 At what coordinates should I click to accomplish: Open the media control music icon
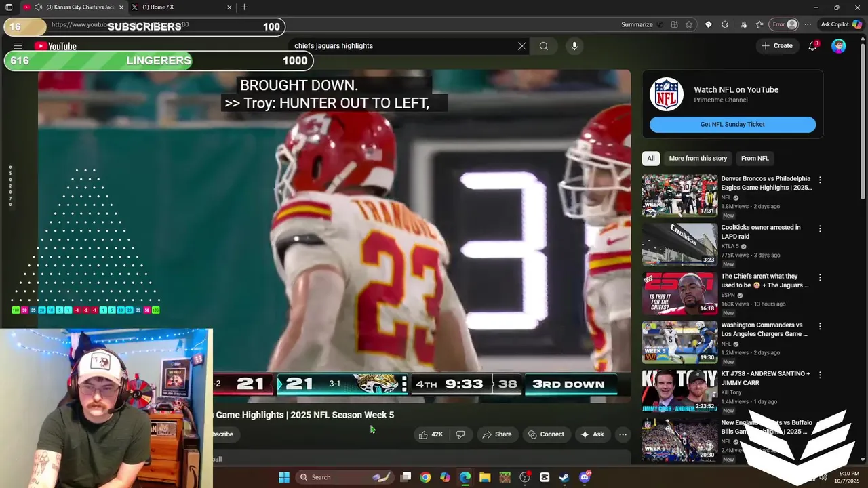pyautogui.click(x=743, y=24)
